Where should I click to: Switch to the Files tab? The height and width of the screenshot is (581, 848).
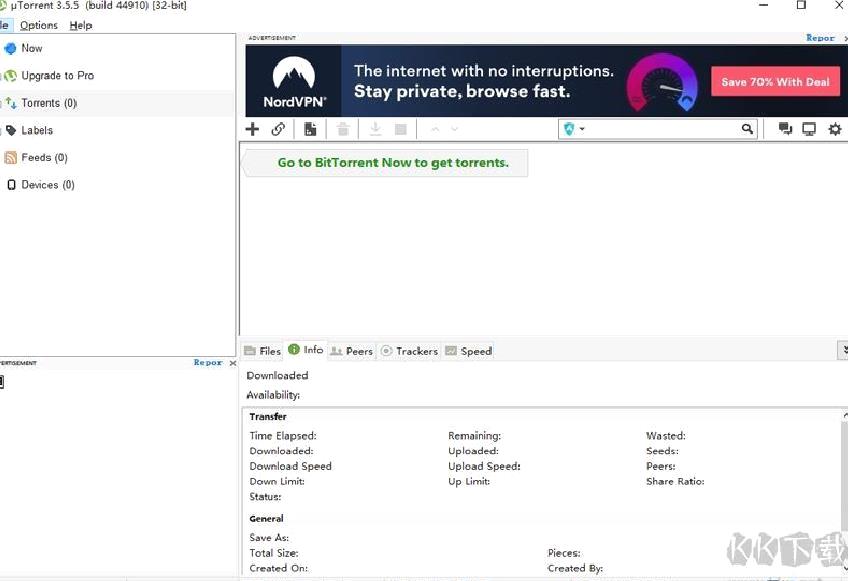pyautogui.click(x=262, y=351)
